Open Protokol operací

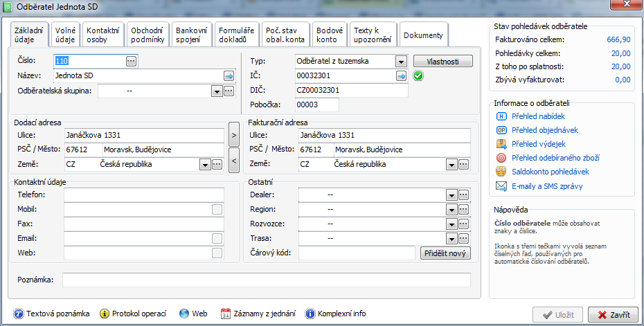[x=133, y=314]
